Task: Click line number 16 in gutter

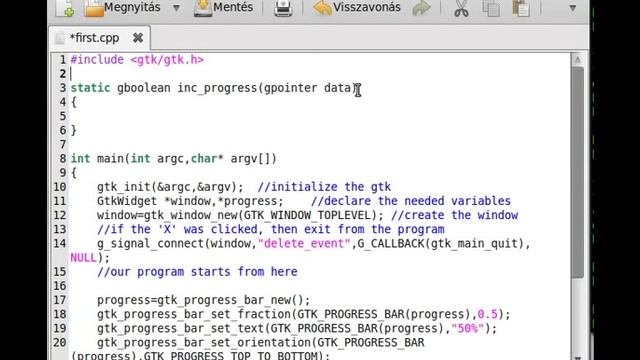Action: (60, 286)
